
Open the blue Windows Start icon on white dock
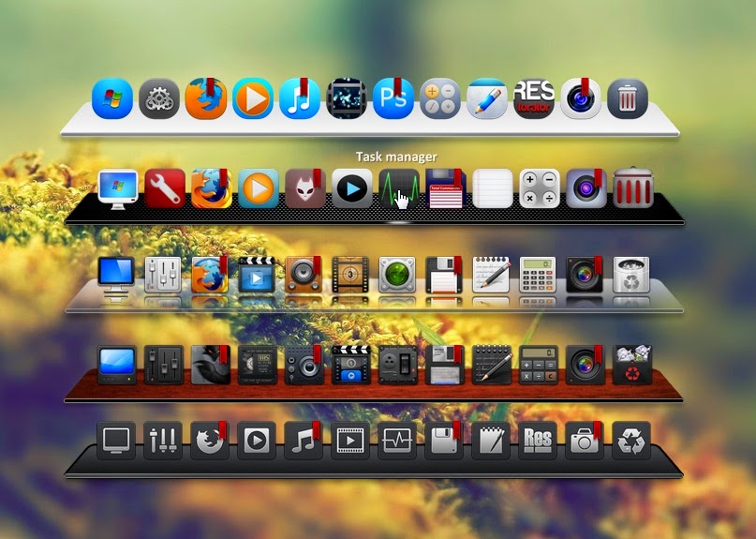tap(112, 98)
